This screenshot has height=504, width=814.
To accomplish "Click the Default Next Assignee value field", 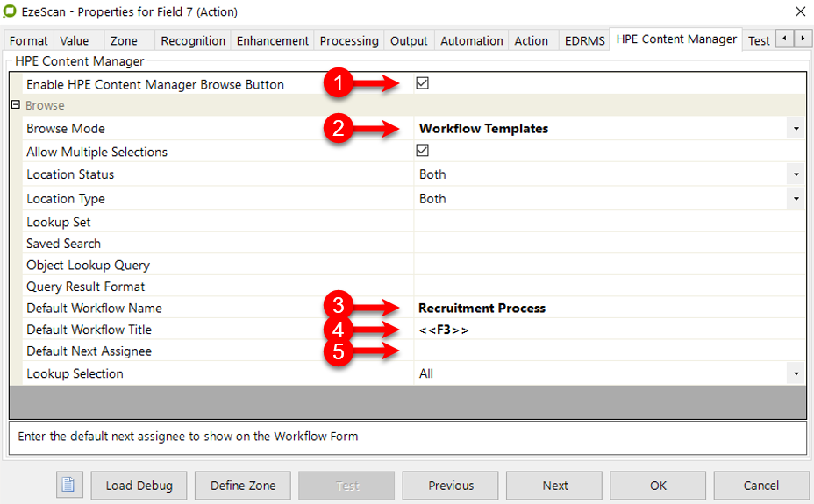I will click(605, 351).
